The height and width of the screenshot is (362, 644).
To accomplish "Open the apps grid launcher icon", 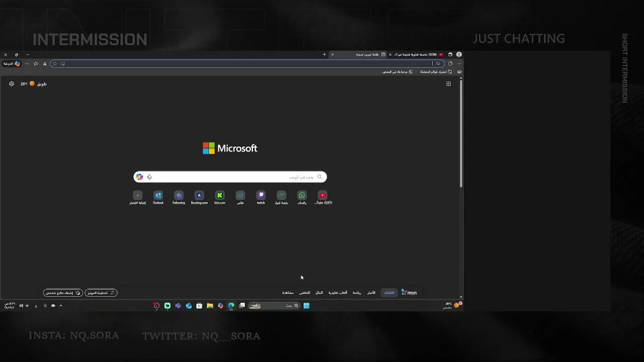I will (448, 84).
